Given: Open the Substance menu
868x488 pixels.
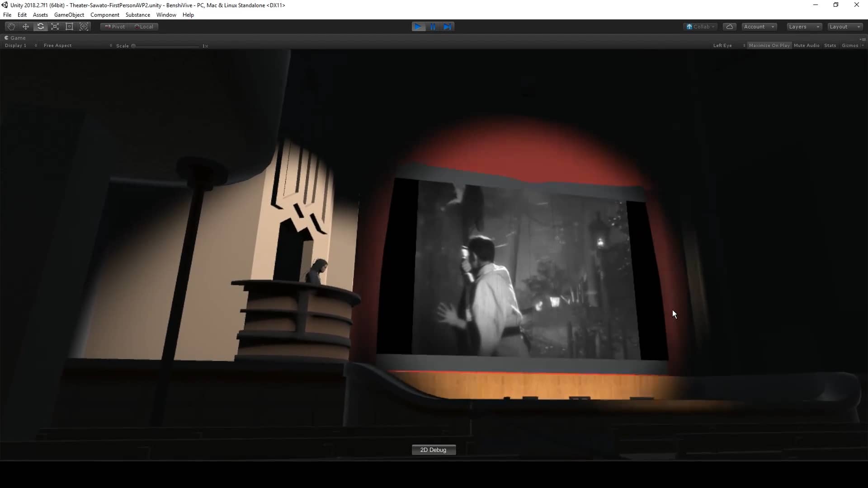Looking at the screenshot, I should [x=138, y=15].
